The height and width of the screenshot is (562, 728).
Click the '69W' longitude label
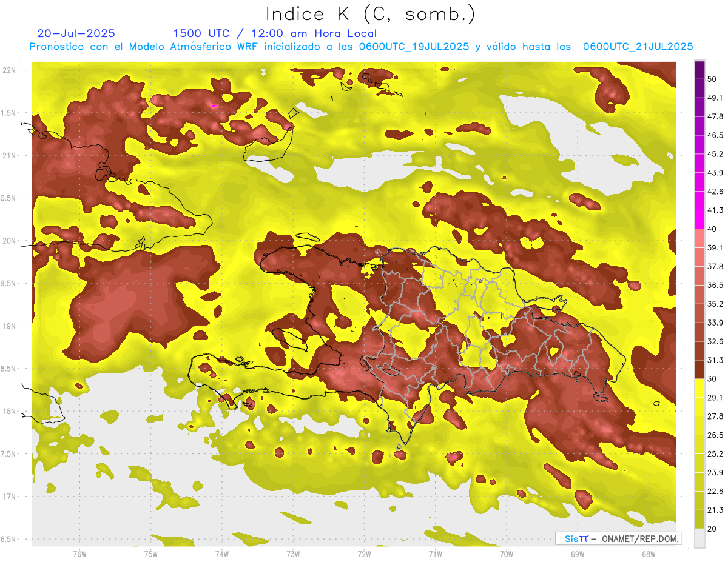pyautogui.click(x=578, y=554)
